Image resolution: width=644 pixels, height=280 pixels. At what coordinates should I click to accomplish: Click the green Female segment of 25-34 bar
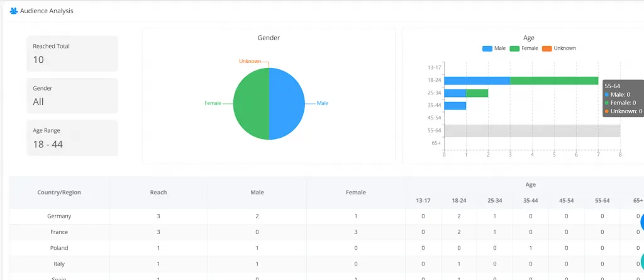477,93
